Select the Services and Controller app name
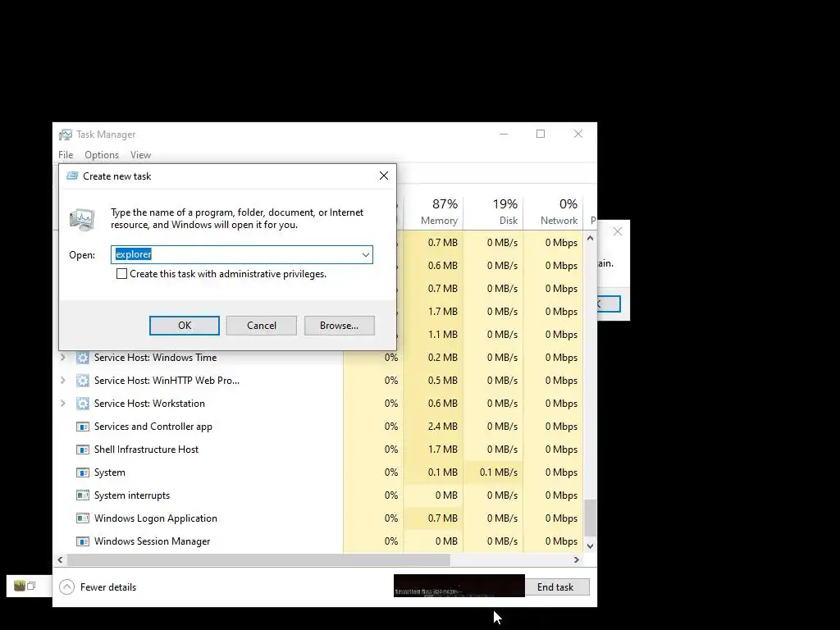The width and height of the screenshot is (840, 630). [x=153, y=427]
